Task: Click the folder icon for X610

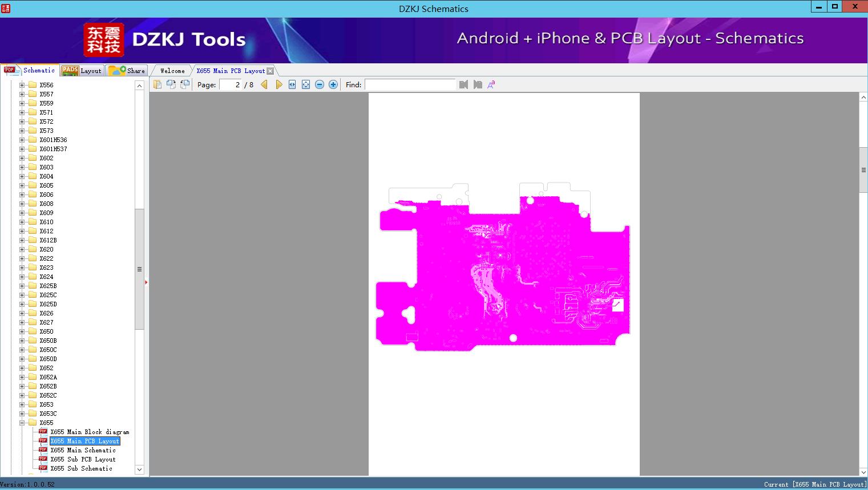Action: [x=33, y=222]
